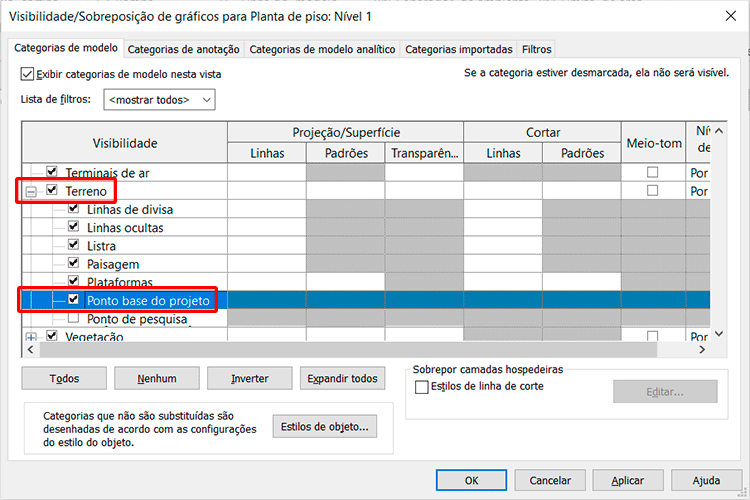Enable Meio-tom for Terminais de ar
The image size is (750, 500).
pos(652,172)
